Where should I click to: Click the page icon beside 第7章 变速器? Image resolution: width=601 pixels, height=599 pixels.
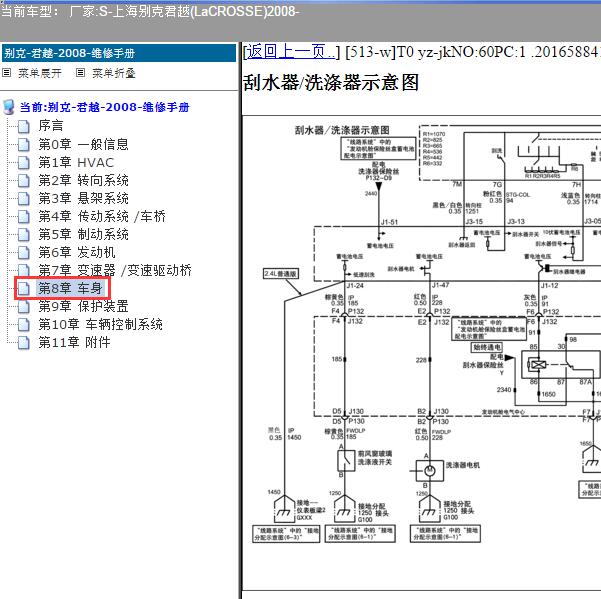(x=24, y=271)
